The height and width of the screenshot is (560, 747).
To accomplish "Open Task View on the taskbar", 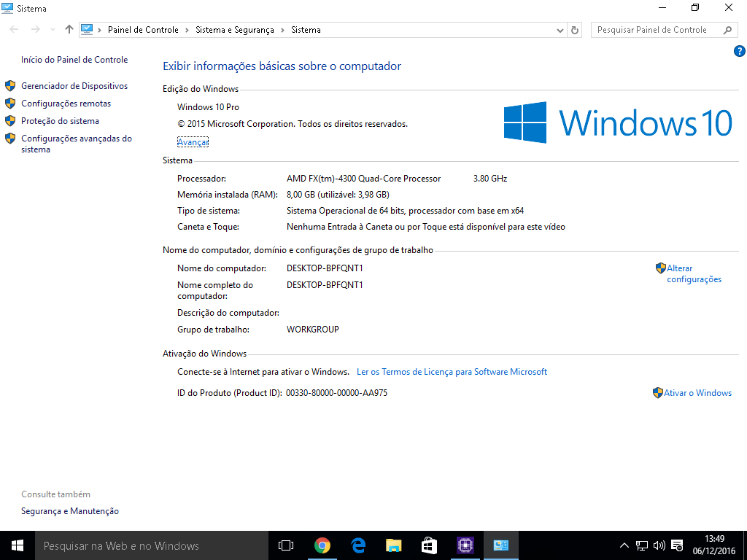I will click(286, 545).
